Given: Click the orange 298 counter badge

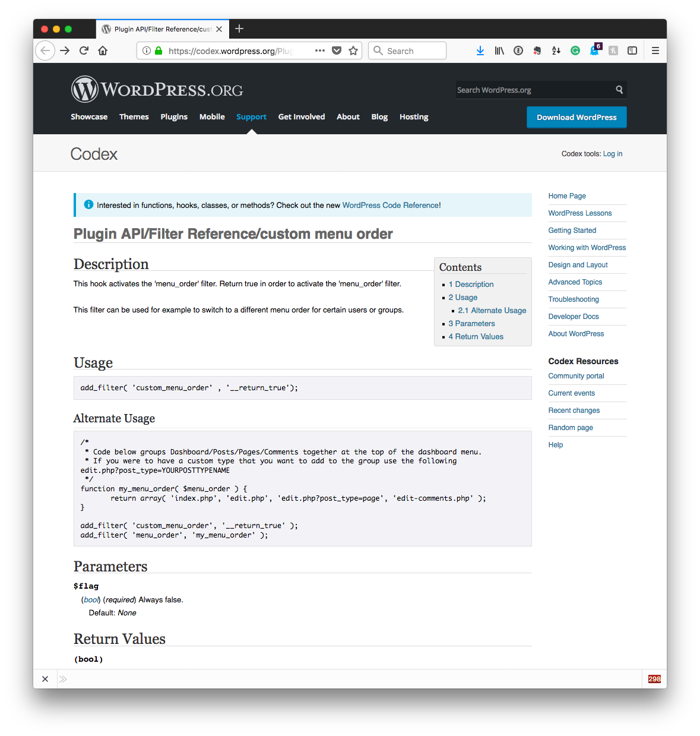Looking at the screenshot, I should click(x=654, y=678).
